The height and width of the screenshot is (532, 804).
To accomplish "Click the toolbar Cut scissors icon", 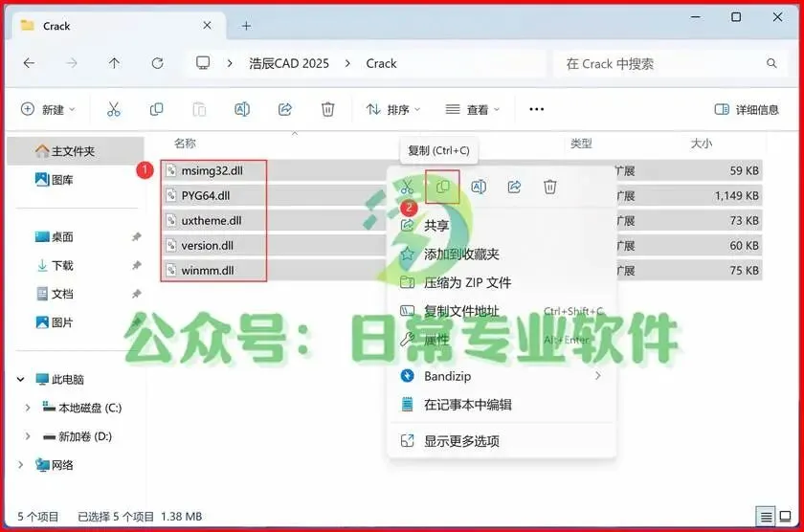I will click(x=113, y=109).
